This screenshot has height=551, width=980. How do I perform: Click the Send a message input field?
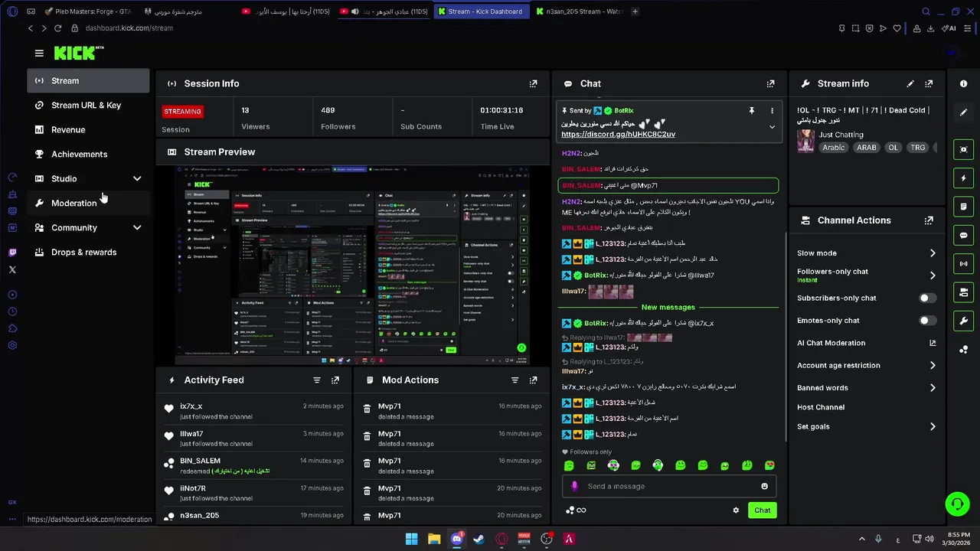pyautogui.click(x=670, y=486)
